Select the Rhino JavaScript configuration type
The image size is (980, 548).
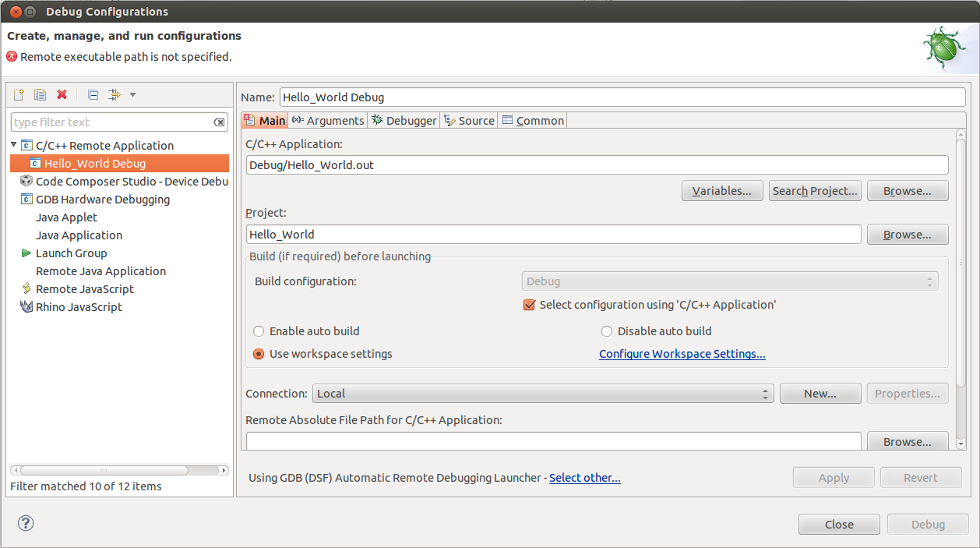pyautogui.click(x=77, y=306)
